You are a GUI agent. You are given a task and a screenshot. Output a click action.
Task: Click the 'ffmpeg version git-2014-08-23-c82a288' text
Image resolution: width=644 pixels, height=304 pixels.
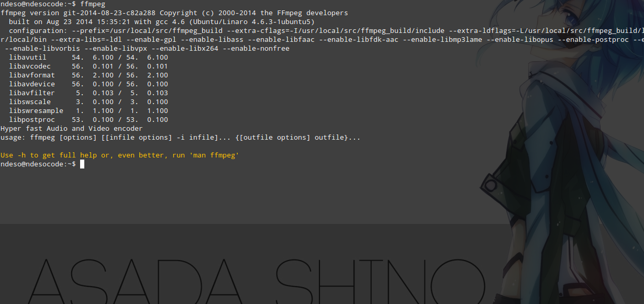click(78, 13)
